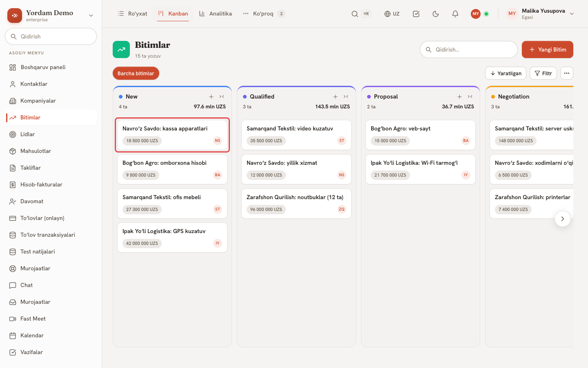Open the Analitika tab

click(x=215, y=14)
